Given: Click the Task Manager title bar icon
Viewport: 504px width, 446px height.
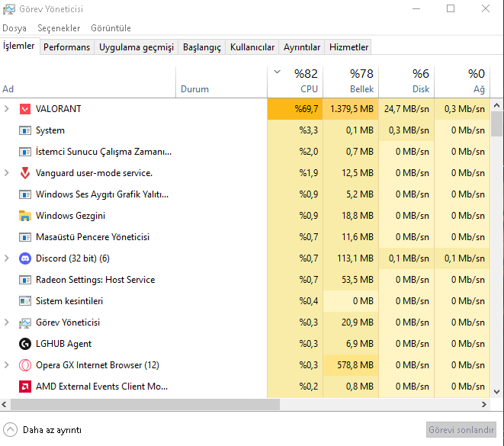Looking at the screenshot, I should [x=8, y=9].
